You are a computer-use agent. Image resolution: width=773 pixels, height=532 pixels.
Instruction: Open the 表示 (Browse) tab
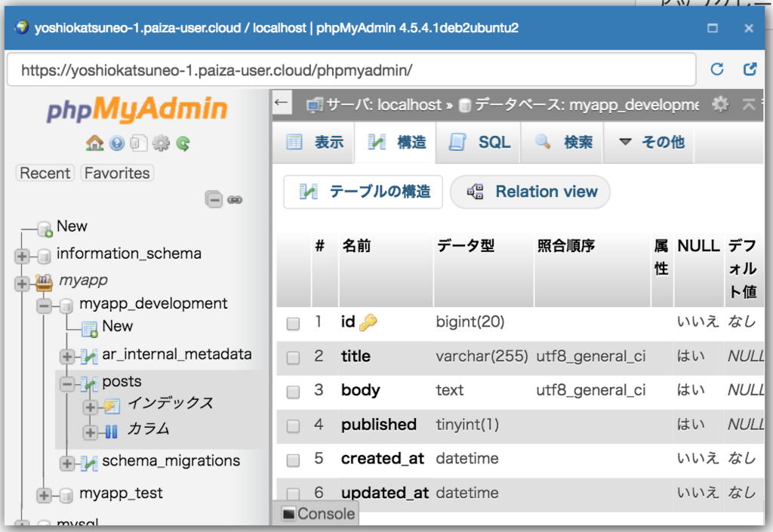tap(314, 143)
